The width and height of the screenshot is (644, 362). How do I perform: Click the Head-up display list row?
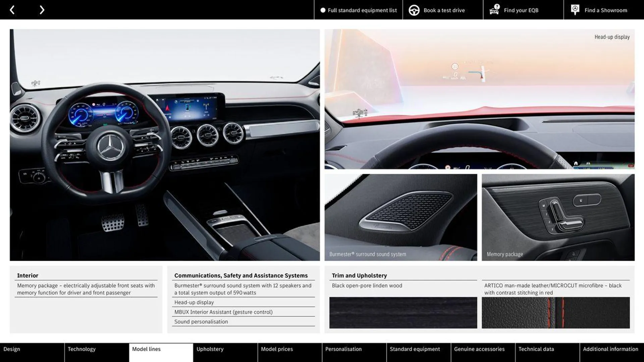244,302
